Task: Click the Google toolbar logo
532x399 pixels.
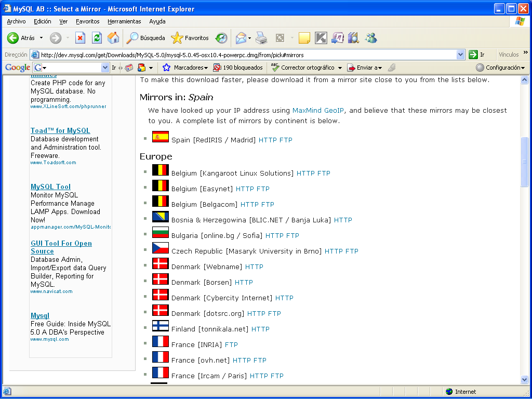Action: pos(18,68)
